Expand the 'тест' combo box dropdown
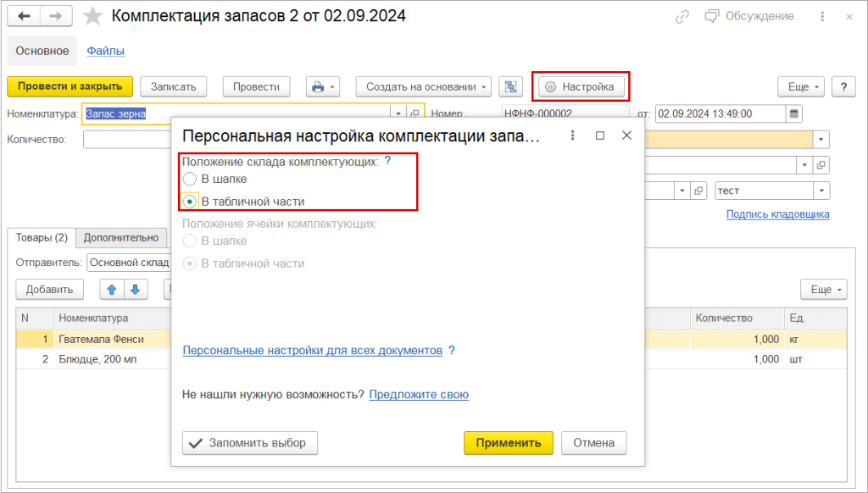The image size is (868, 493). (821, 191)
